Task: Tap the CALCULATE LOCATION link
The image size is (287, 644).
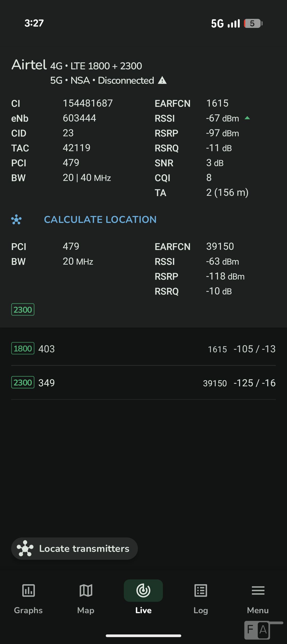Action: pos(100,219)
